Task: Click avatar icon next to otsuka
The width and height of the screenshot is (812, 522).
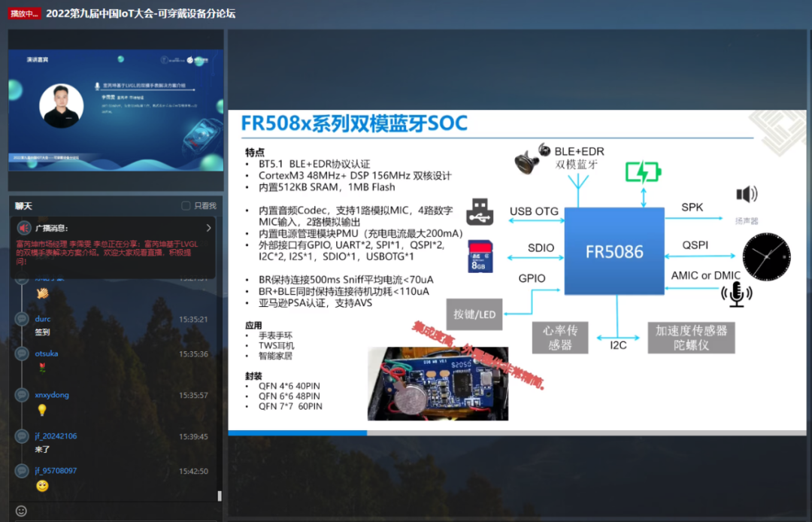Action: [22, 354]
